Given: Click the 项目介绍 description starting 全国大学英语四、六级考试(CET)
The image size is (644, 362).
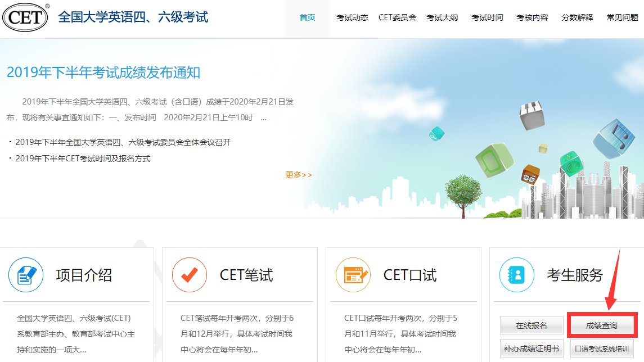Looking at the screenshot, I should click(76, 334).
